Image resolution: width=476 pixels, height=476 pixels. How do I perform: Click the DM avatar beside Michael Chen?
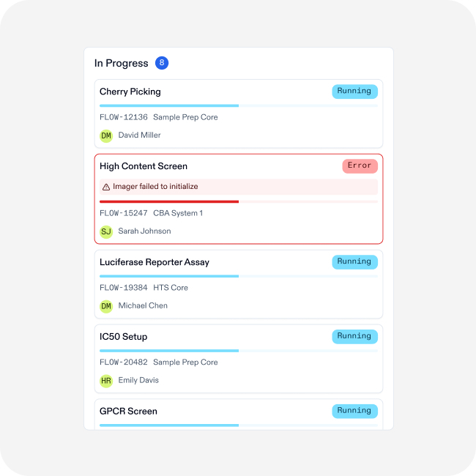[106, 306]
